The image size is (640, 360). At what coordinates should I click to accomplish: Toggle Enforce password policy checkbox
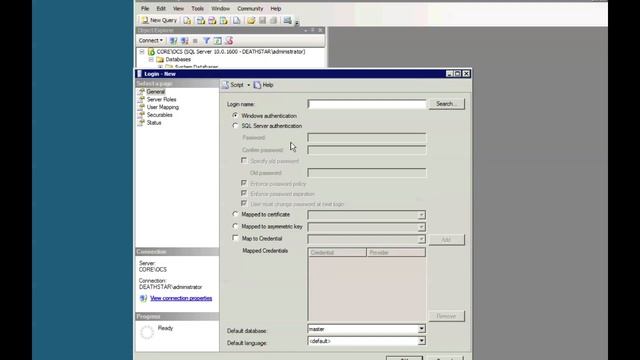point(244,183)
